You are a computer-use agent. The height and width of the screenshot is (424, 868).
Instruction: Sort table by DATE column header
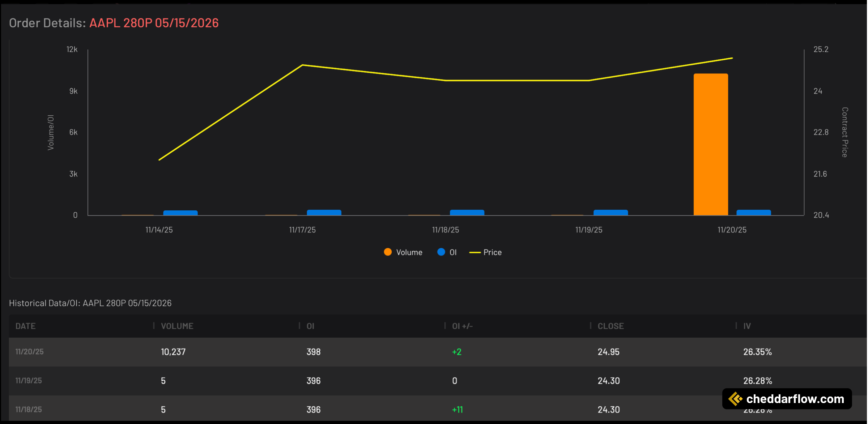coord(25,326)
